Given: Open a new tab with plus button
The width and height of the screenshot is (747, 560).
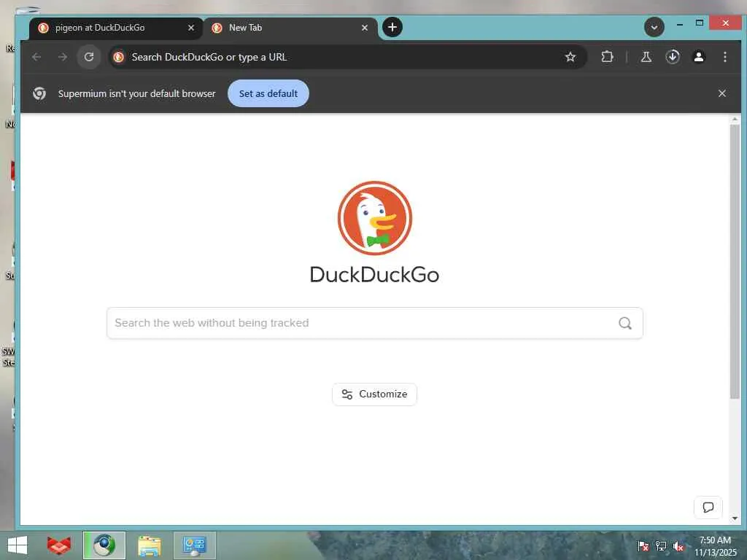Looking at the screenshot, I should [x=392, y=27].
